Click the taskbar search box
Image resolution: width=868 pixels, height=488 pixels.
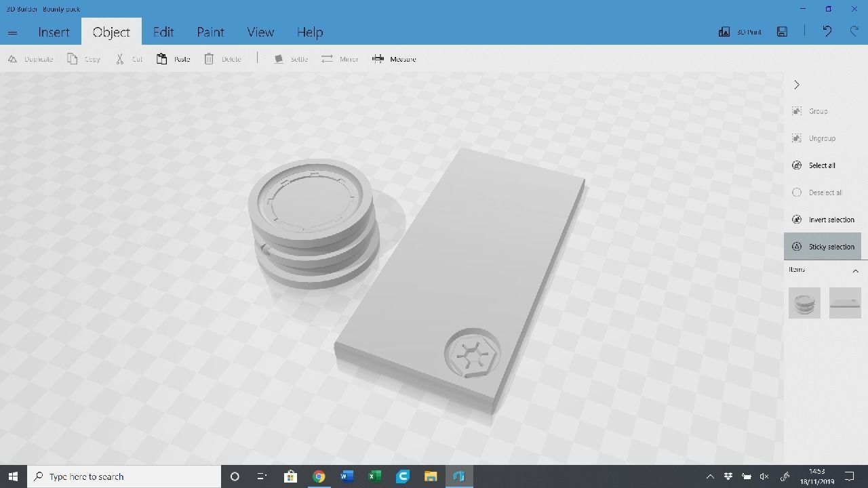[x=124, y=476]
